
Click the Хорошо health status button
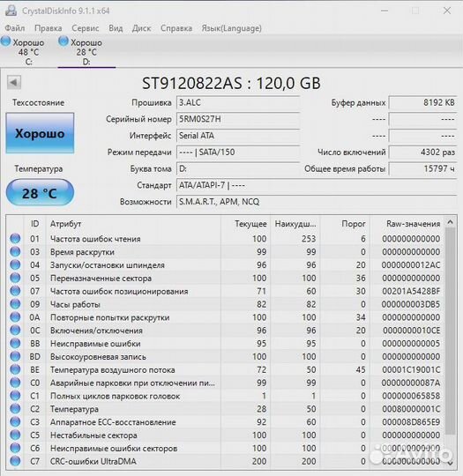point(40,133)
